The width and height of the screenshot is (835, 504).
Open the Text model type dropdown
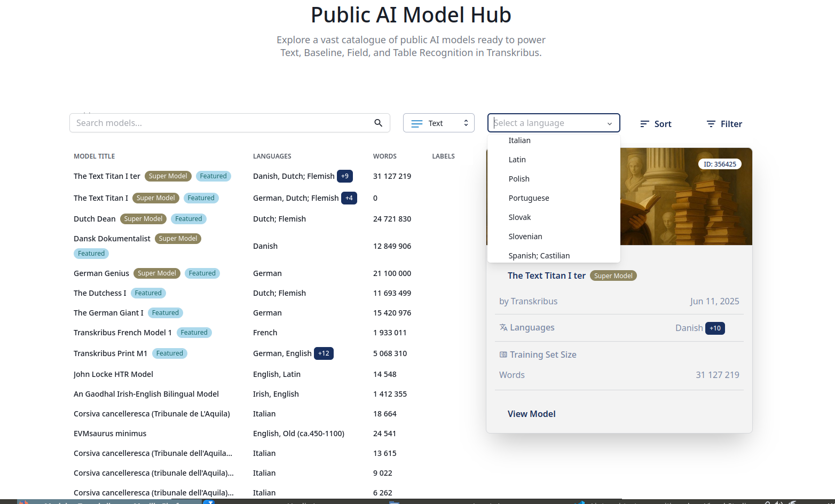[x=439, y=123]
